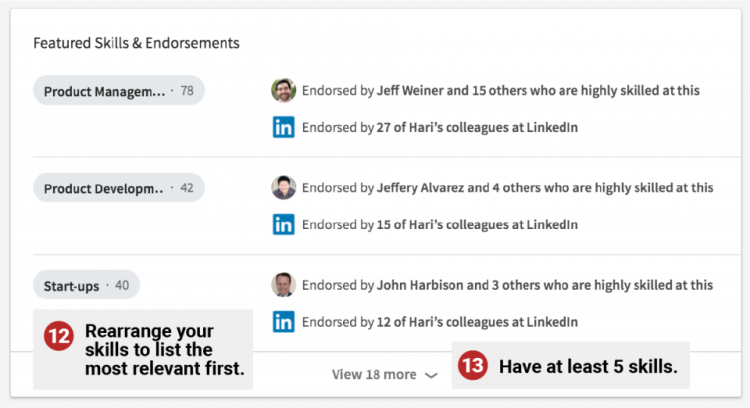Click Featured Skills & Endorsements heading
The width and height of the screenshot is (750, 408).
pyautogui.click(x=136, y=43)
